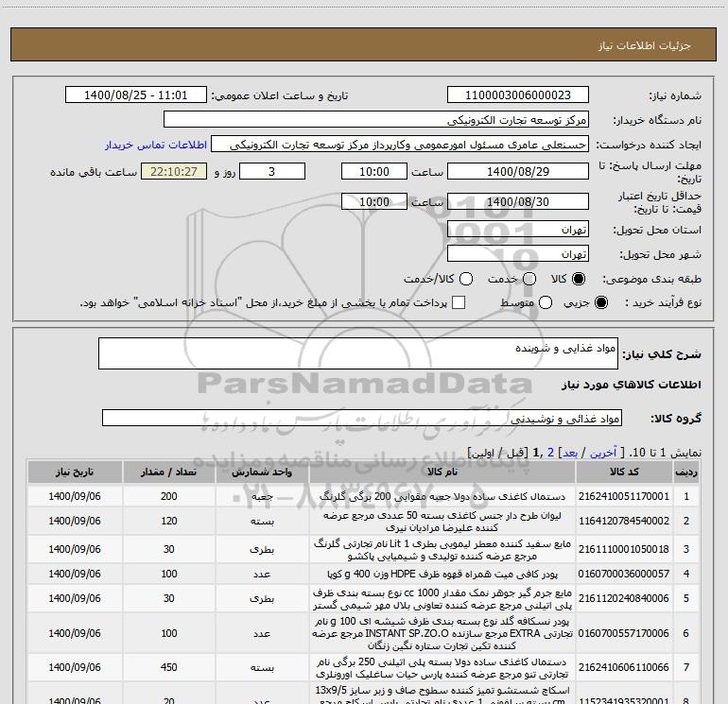Click product code 2162410606110066
The image size is (728, 704).
pos(624,667)
